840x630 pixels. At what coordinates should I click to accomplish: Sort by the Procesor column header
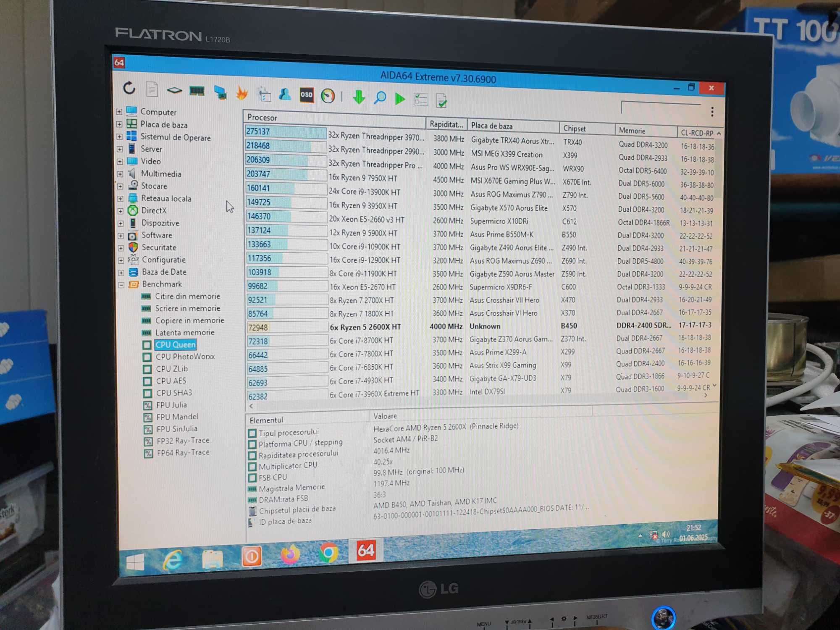coord(334,119)
